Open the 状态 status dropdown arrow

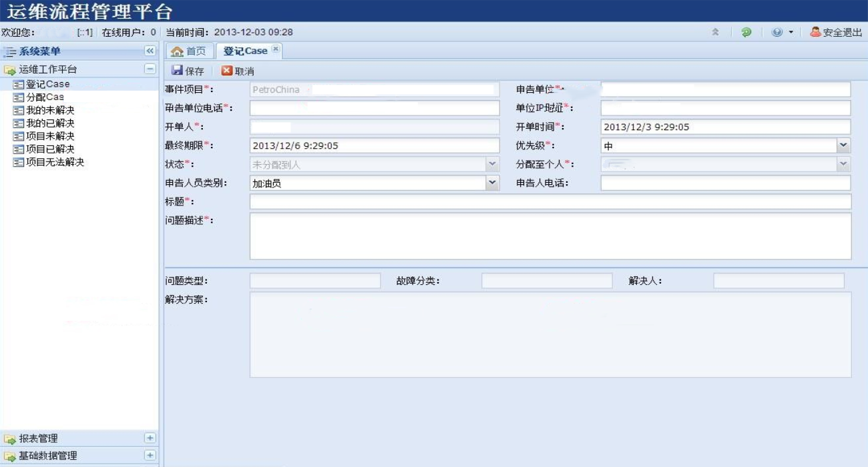click(x=493, y=164)
